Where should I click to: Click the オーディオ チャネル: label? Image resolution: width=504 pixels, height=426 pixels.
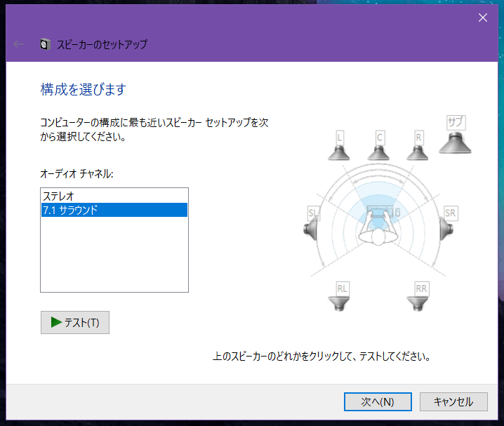pos(77,174)
